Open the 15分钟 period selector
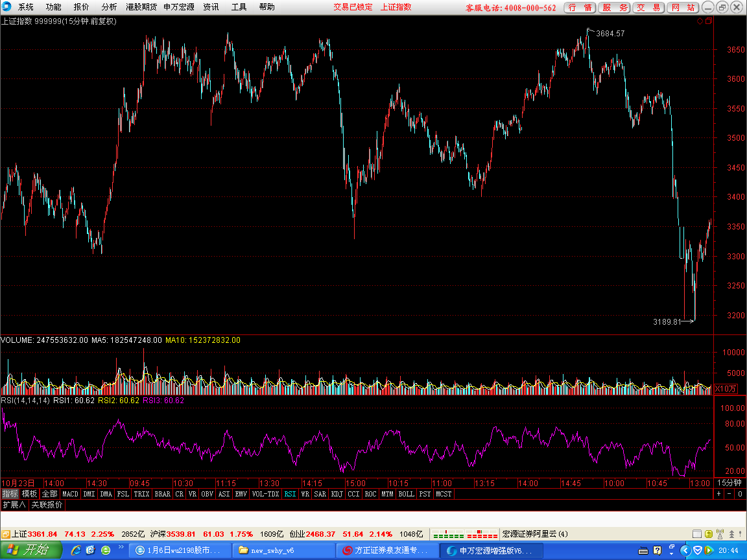 click(729, 483)
